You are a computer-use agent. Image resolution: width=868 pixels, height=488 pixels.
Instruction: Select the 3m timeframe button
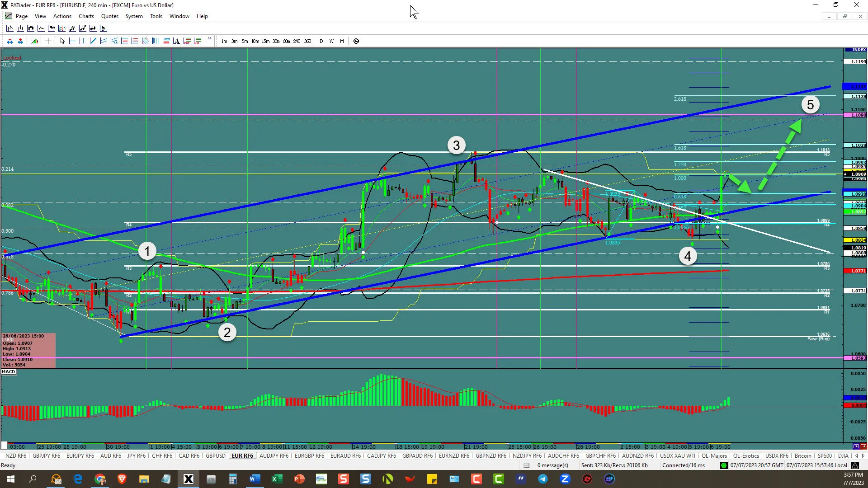coord(235,41)
